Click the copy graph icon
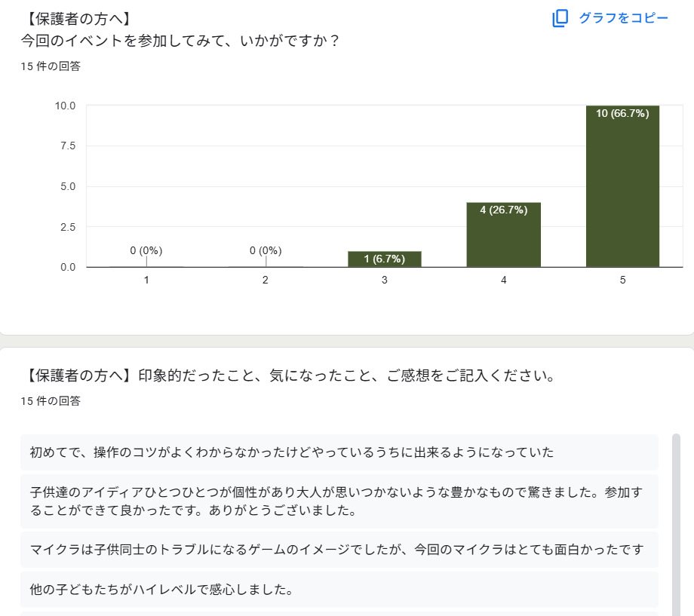694x616 pixels. [x=560, y=18]
